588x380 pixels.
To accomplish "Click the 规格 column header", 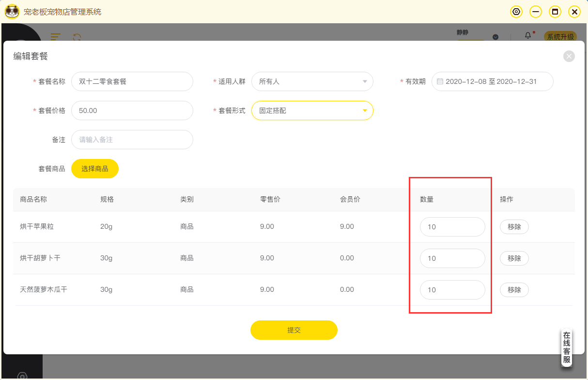I will (x=107, y=199).
